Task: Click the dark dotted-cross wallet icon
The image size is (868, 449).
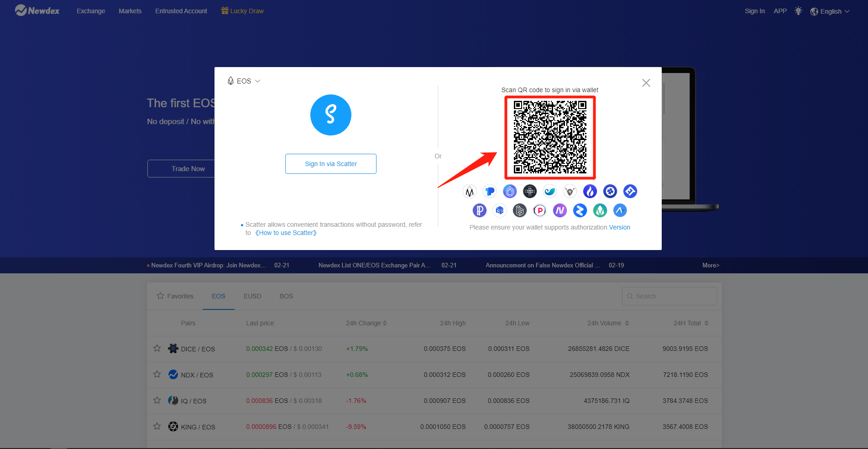Action: coord(530,191)
